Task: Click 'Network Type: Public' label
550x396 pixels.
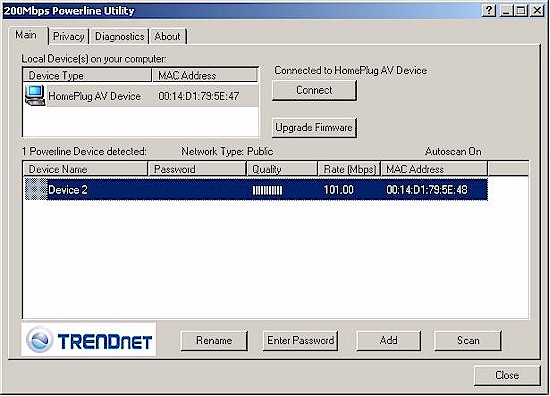Action: coord(227,152)
